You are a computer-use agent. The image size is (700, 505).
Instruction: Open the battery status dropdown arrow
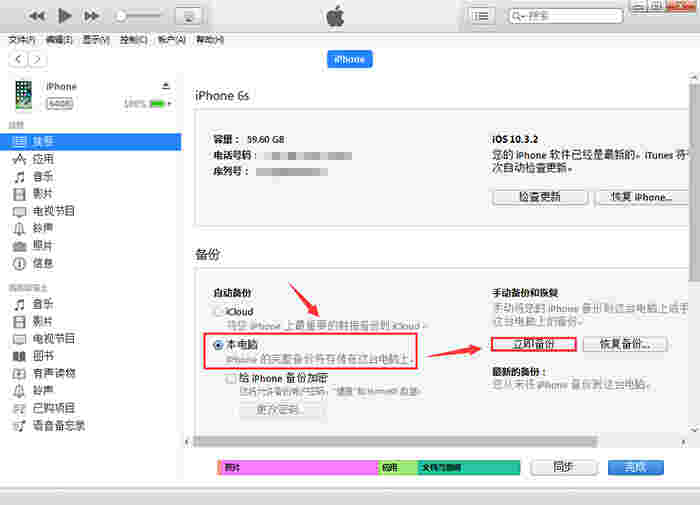pos(170,104)
